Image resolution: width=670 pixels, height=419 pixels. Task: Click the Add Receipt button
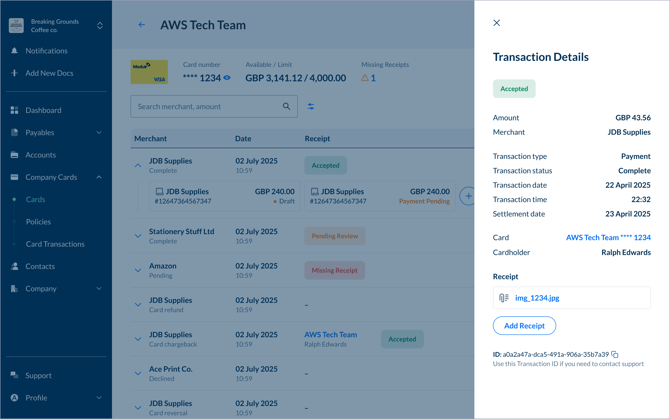[x=524, y=325]
